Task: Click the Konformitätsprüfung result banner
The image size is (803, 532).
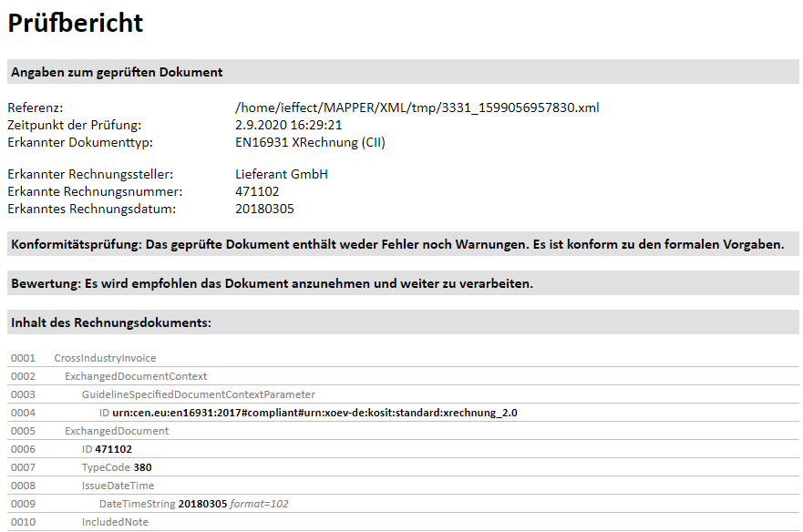Action: (x=397, y=244)
